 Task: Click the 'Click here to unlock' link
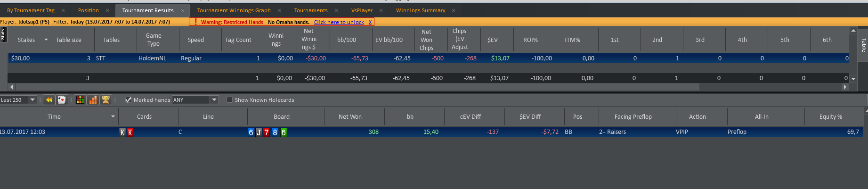(339, 22)
